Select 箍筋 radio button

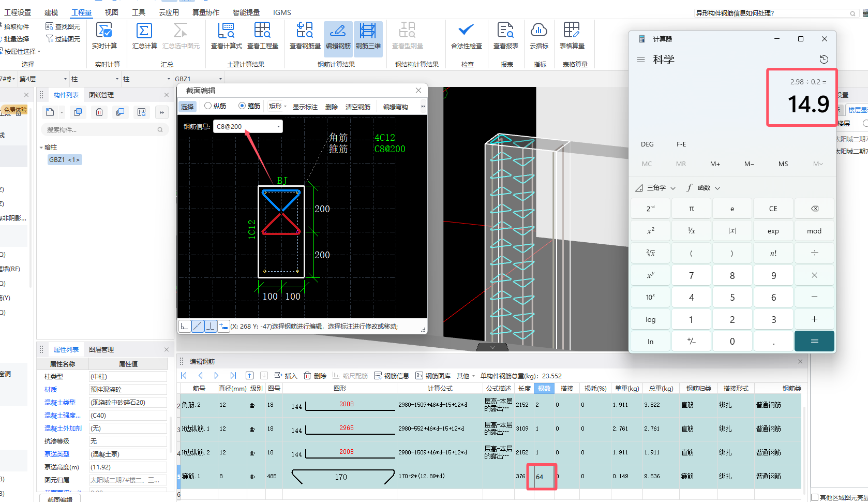tap(249, 106)
